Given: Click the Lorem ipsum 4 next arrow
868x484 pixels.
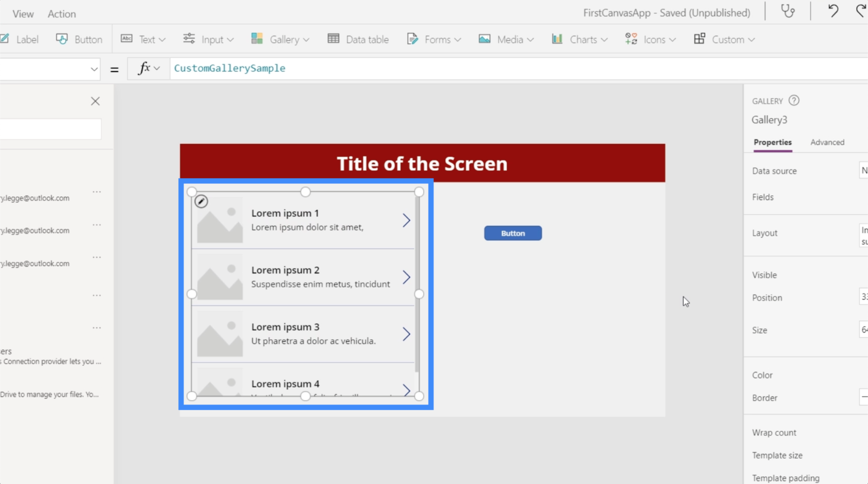Looking at the screenshot, I should [407, 390].
